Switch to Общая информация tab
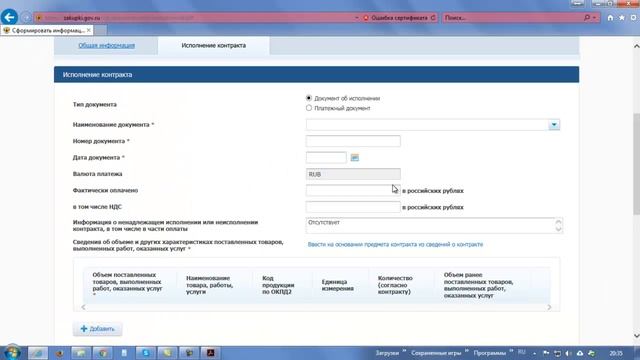This screenshot has height=360, width=640. coord(107,45)
